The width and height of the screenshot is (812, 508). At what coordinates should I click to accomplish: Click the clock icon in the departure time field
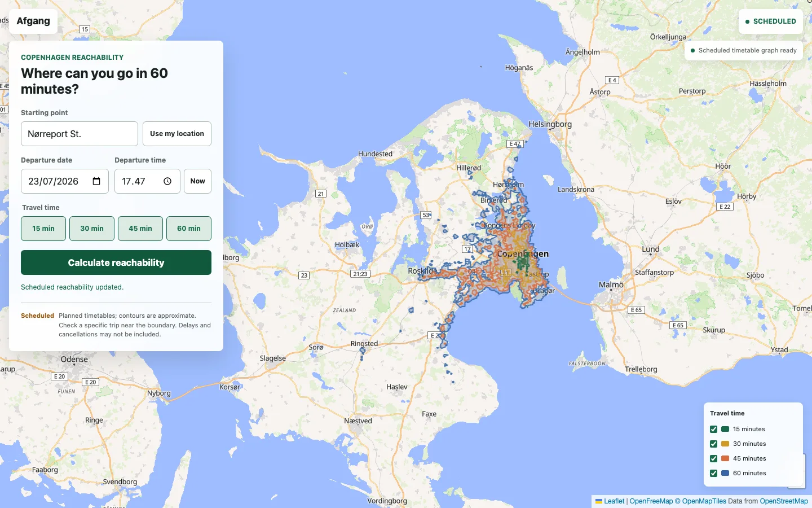click(x=167, y=181)
